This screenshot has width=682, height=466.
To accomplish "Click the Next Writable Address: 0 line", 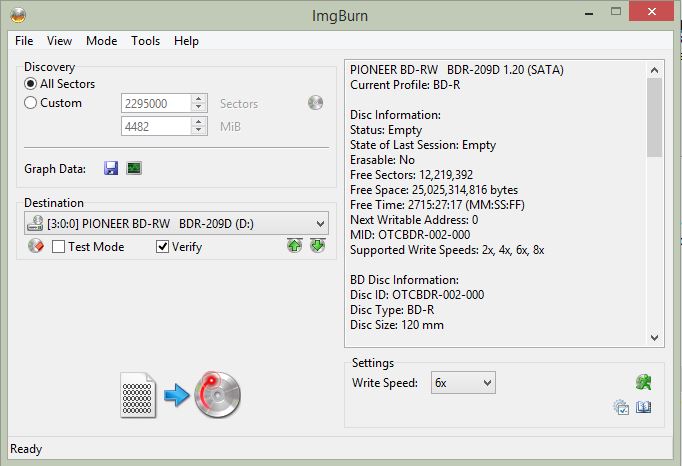I will click(414, 220).
